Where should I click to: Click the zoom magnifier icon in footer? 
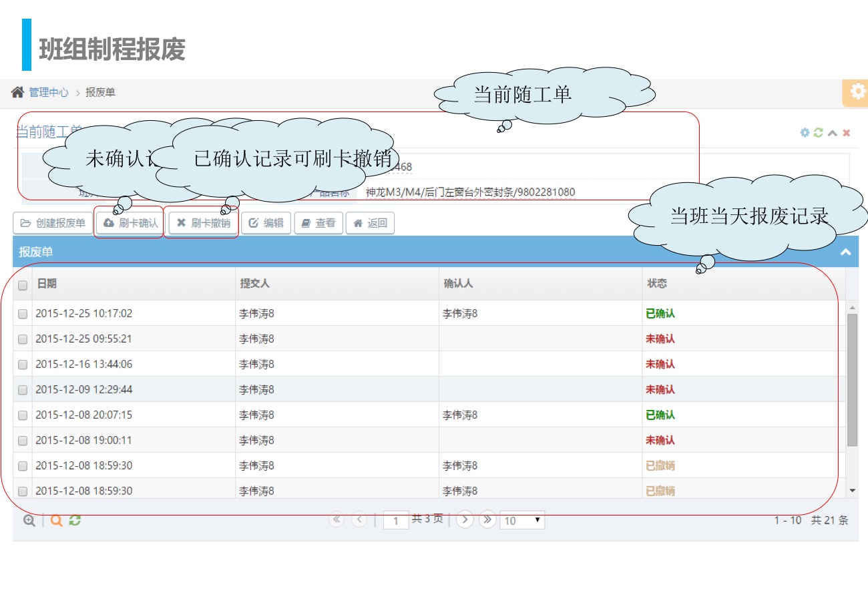29,521
